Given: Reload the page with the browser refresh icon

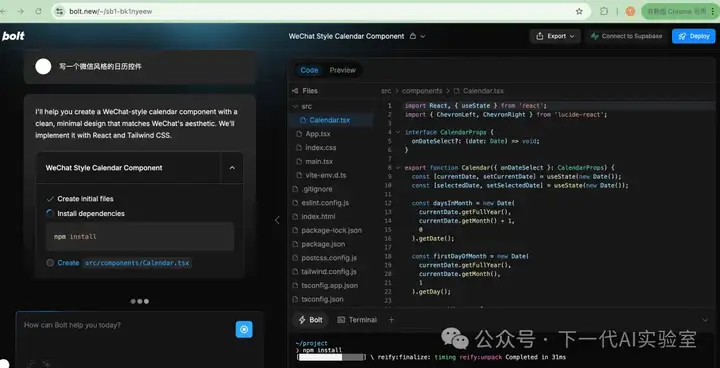Looking at the screenshot, I should pyautogui.click(x=39, y=11).
